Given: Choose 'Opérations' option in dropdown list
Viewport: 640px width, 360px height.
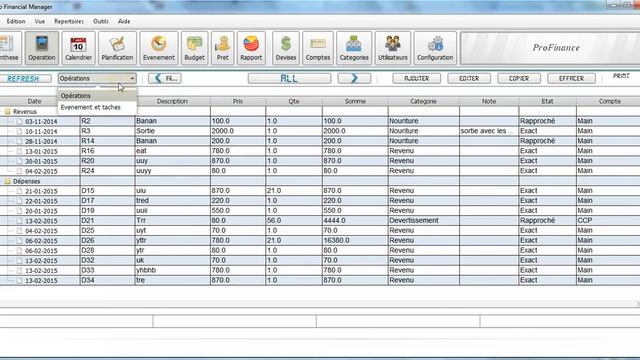Looking at the screenshot, I should [x=97, y=96].
